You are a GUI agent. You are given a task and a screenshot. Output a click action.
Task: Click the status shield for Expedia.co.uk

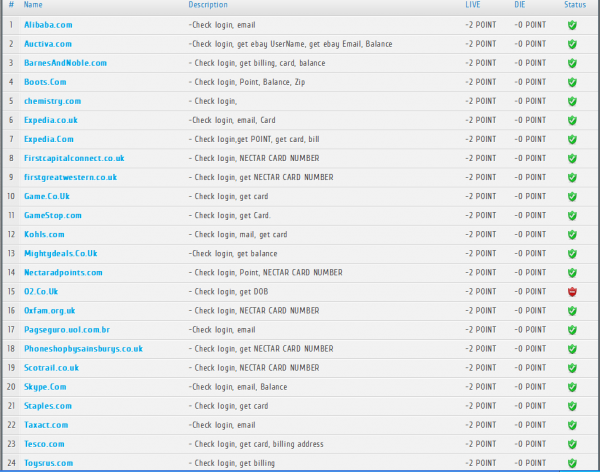click(x=572, y=121)
